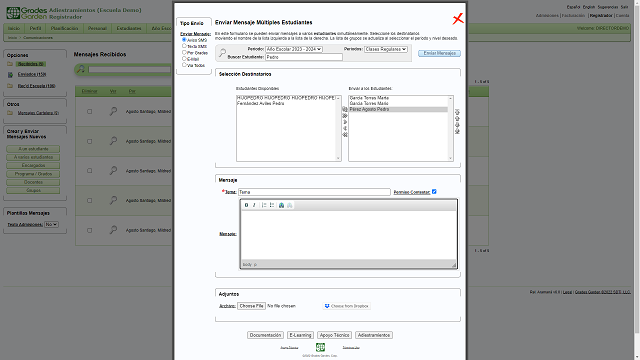Select HUGPEDRO entry in available students list
This screenshot has height=360, width=640.
point(287,98)
